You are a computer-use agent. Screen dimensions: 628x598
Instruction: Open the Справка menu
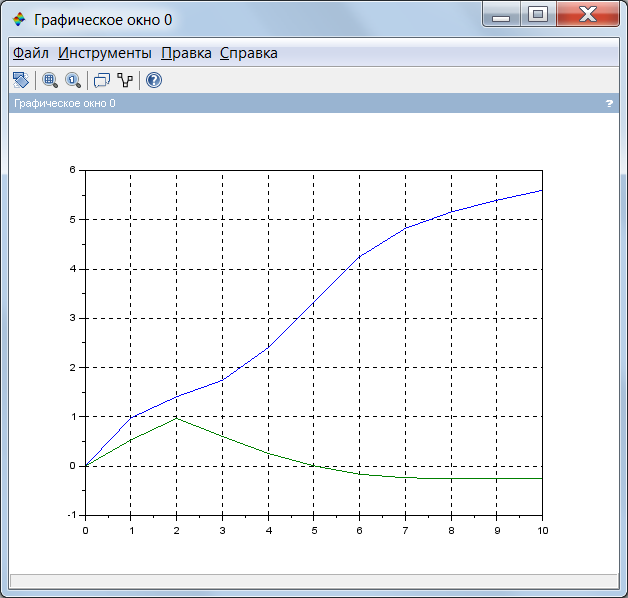(x=249, y=53)
